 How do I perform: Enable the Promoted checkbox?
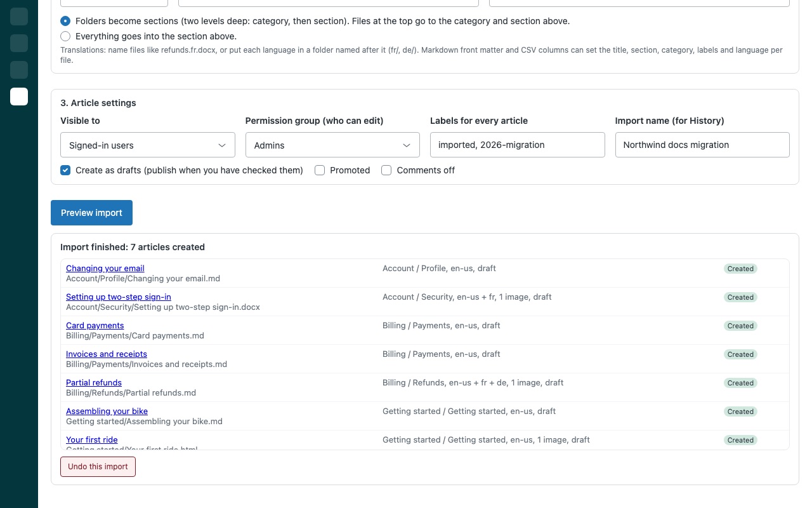pos(320,170)
